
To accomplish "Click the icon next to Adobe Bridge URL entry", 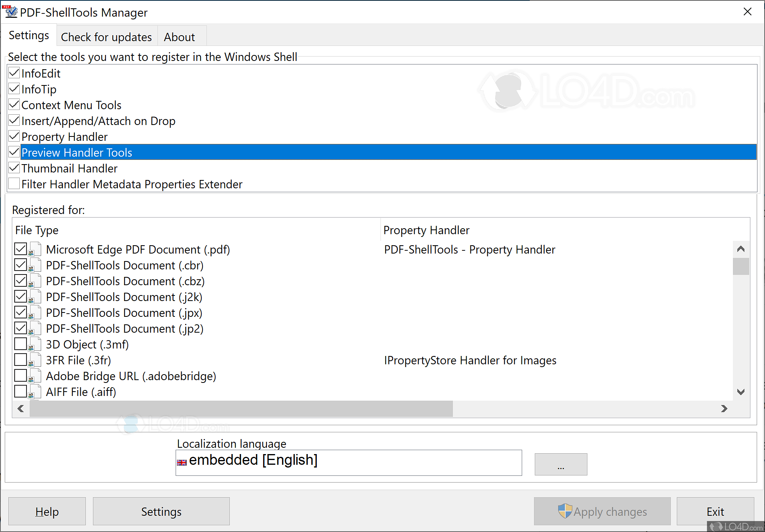I will (35, 375).
